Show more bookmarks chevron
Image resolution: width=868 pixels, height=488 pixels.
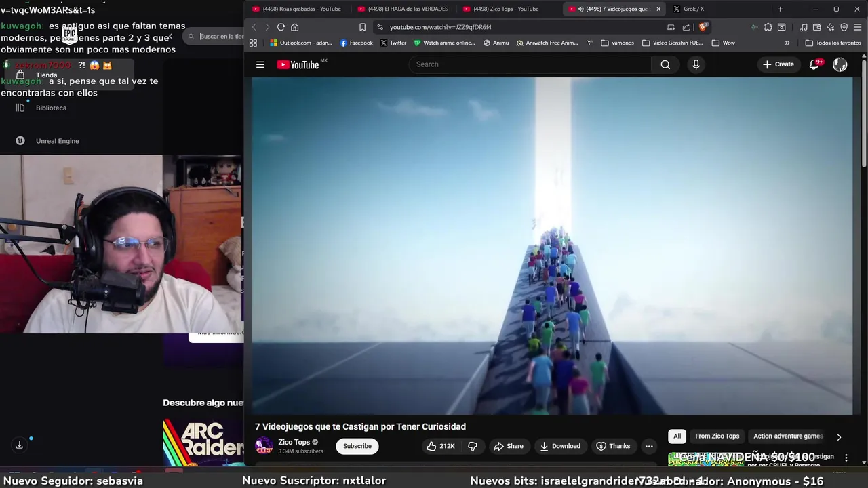[787, 43]
